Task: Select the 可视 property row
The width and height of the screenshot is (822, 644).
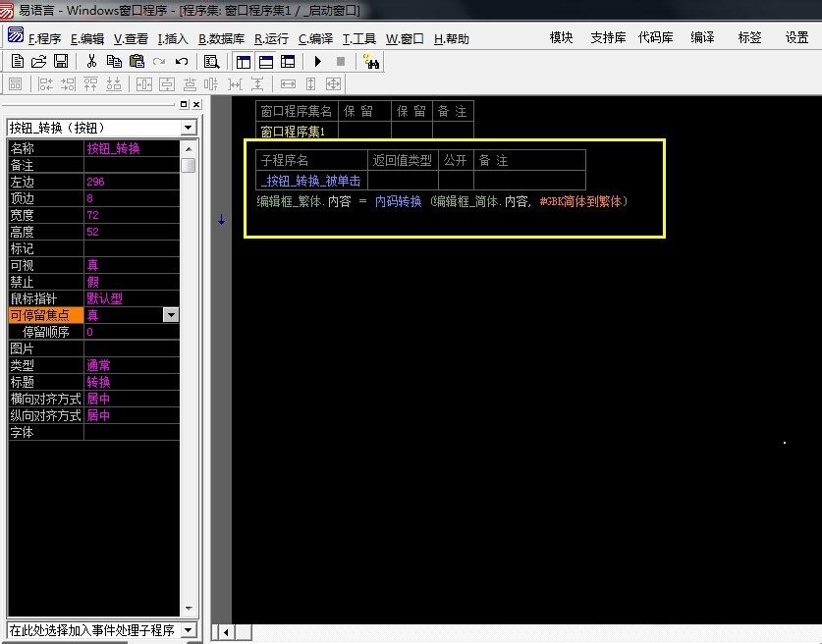Action: click(94, 265)
